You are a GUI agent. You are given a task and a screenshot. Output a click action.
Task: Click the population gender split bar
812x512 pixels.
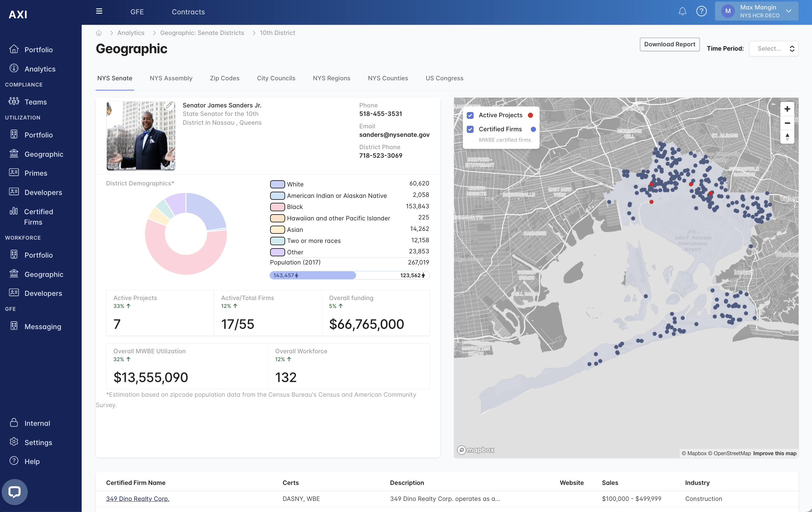[349, 275]
